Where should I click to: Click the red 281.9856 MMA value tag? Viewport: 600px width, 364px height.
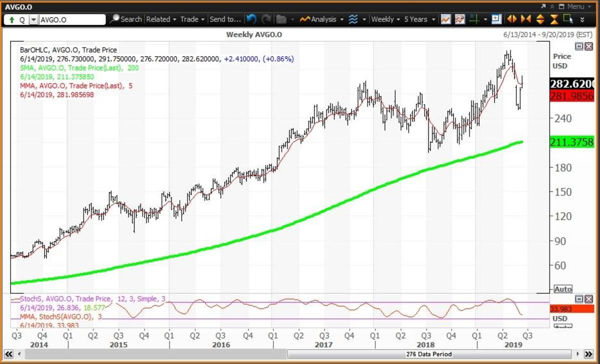click(572, 96)
